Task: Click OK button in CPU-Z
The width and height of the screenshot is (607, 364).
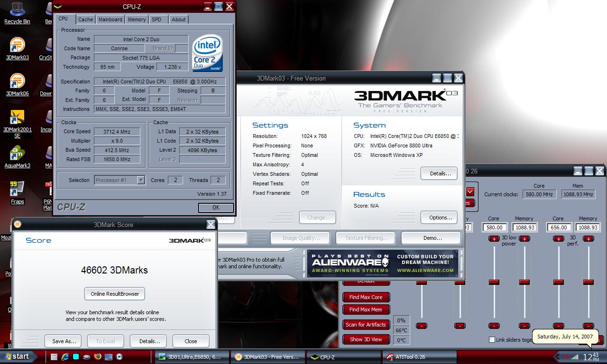Action: point(216,208)
